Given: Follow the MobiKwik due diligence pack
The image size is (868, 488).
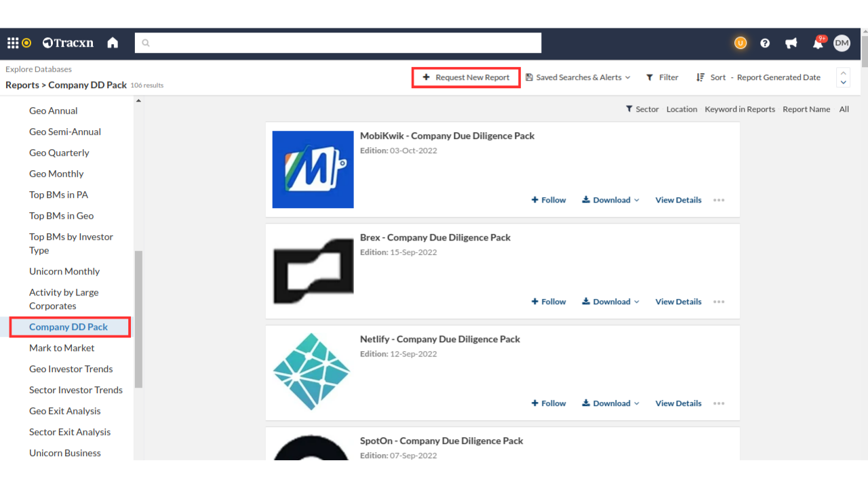Looking at the screenshot, I should [549, 200].
